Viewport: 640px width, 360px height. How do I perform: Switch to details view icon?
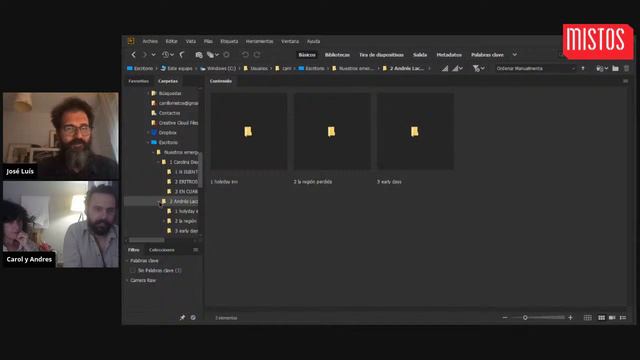pyautogui.click(x=612, y=318)
